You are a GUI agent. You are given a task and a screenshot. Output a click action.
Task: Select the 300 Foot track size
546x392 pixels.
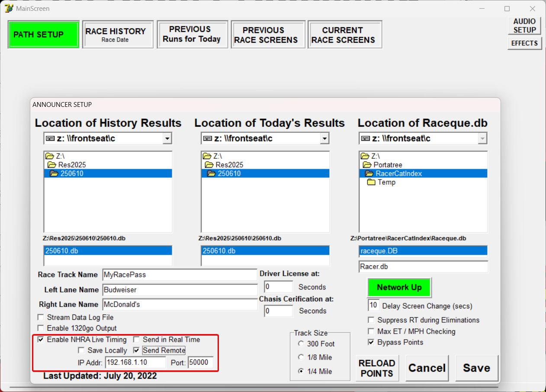pyautogui.click(x=301, y=344)
